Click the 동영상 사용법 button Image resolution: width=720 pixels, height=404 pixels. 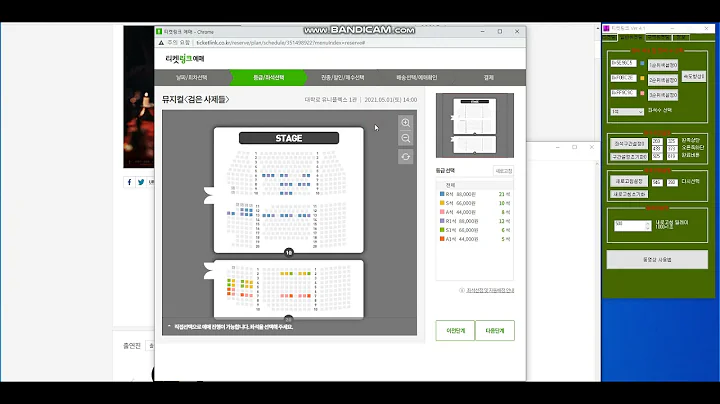657,260
